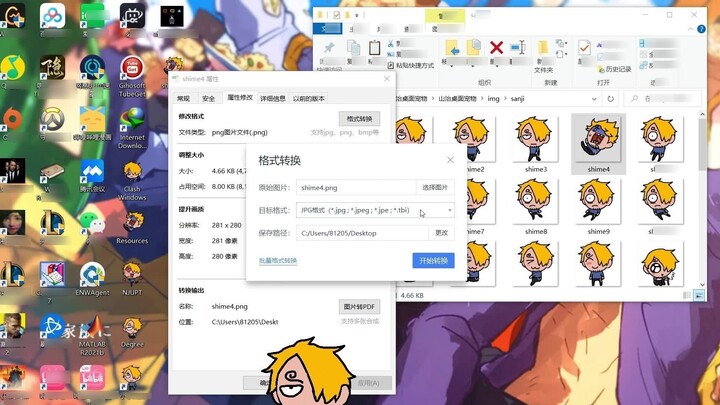This screenshot has height=405, width=720.
Task: Open the 批量格式转换 link
Action: 278,261
